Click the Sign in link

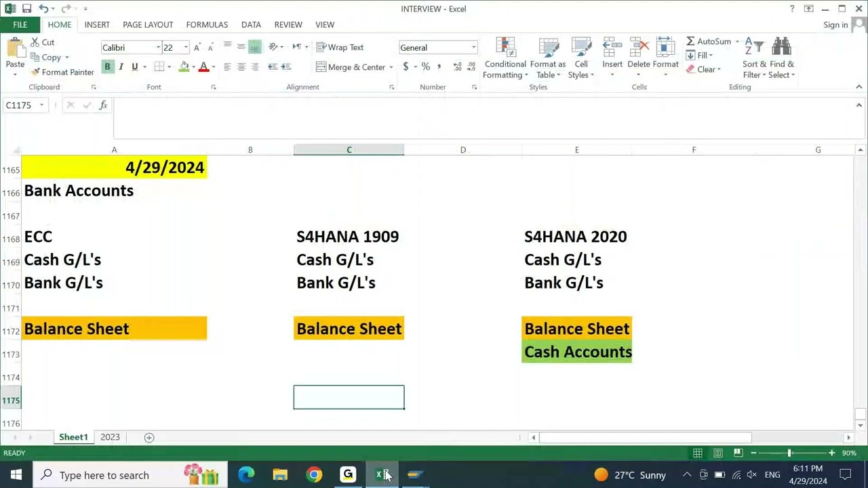pos(835,25)
